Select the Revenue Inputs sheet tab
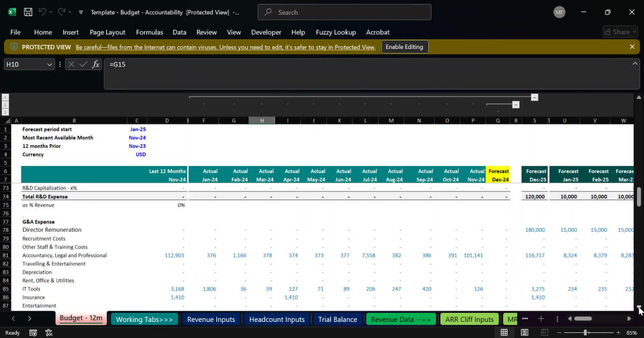The width and height of the screenshot is (644, 338). 211,319
